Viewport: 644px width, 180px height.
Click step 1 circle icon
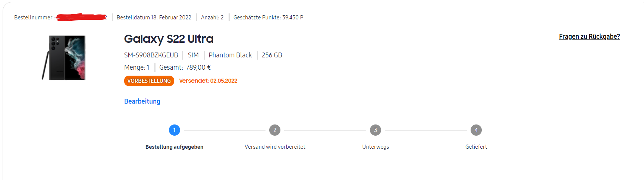(175, 130)
